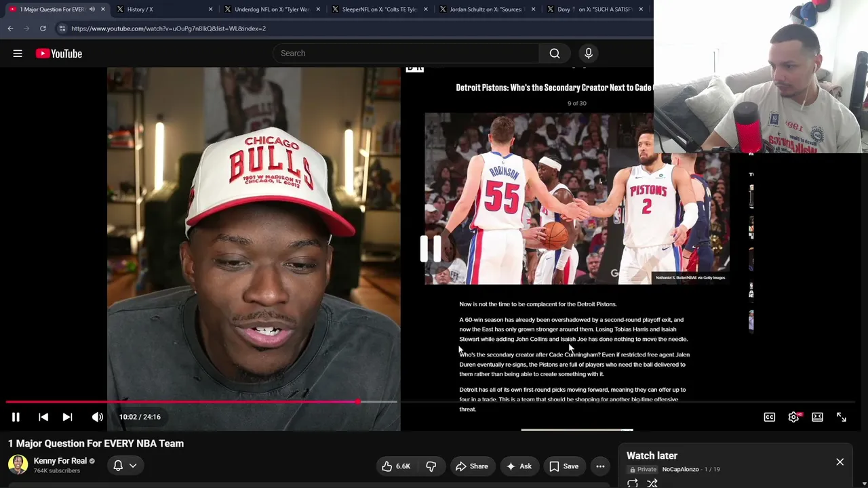Viewport: 868px width, 488px height.
Task: Close the History / X tab
Action: coord(210,9)
